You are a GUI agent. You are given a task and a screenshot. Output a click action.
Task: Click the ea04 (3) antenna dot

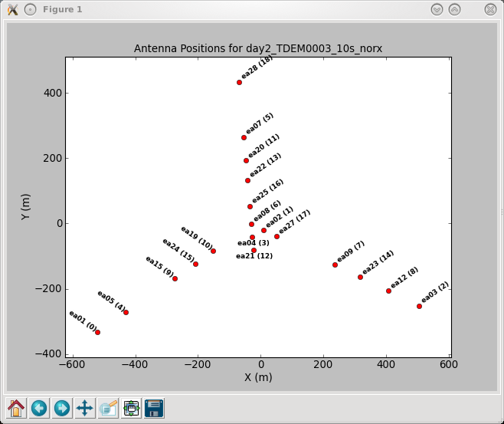coord(252,237)
